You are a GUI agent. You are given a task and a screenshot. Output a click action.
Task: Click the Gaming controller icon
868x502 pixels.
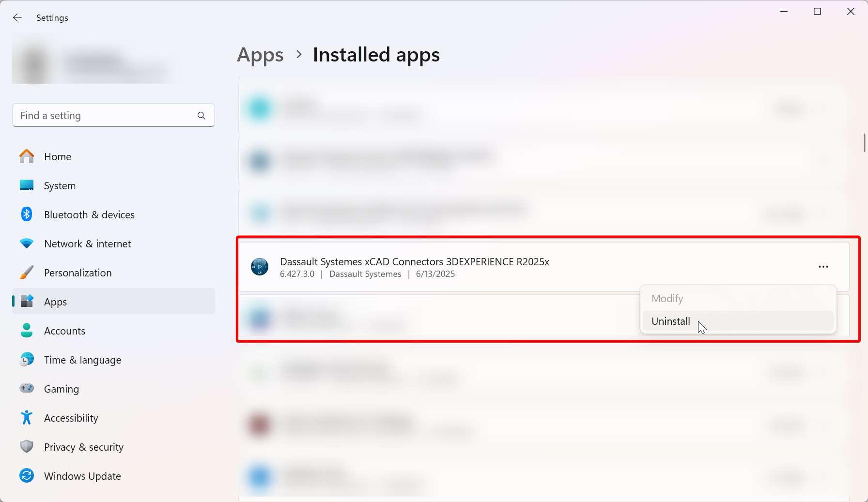pos(27,388)
